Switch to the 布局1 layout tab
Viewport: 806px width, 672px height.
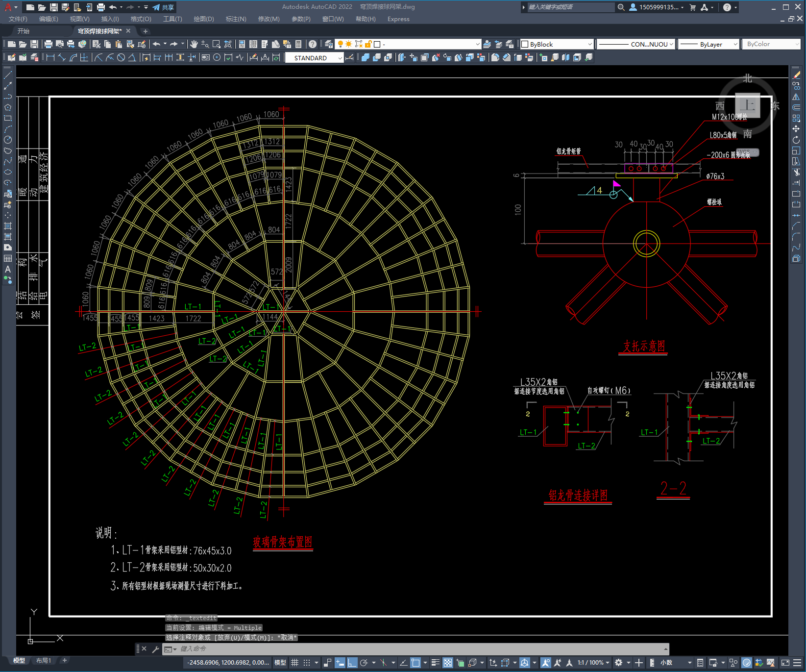tap(43, 661)
